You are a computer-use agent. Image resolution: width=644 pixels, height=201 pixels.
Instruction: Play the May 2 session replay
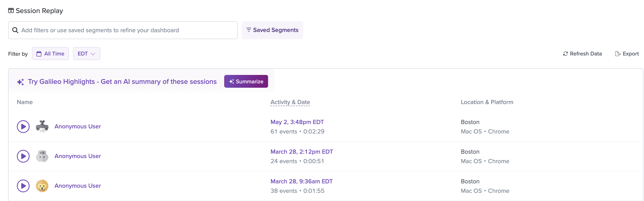click(23, 127)
